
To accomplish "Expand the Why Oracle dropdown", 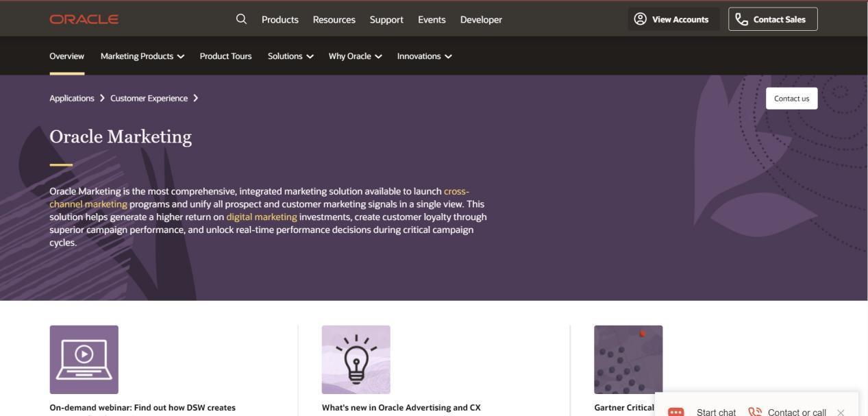I will pos(355,56).
